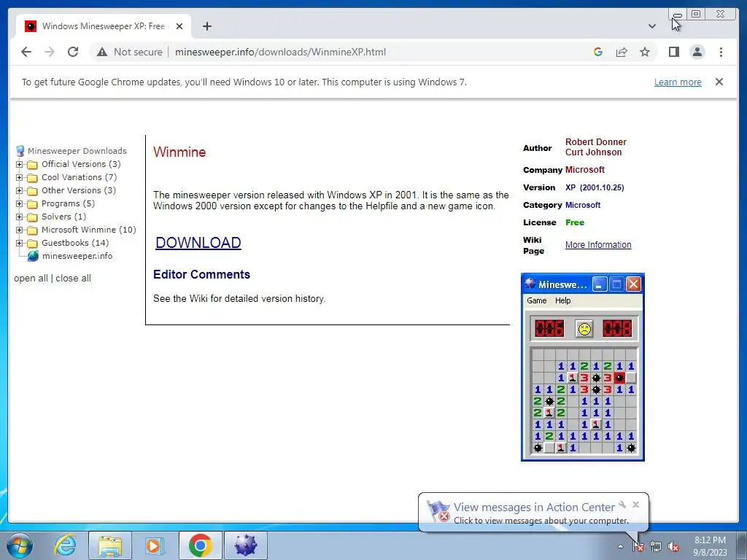Click the wrench icon in notification balloon
747x560 pixels.
(x=622, y=505)
